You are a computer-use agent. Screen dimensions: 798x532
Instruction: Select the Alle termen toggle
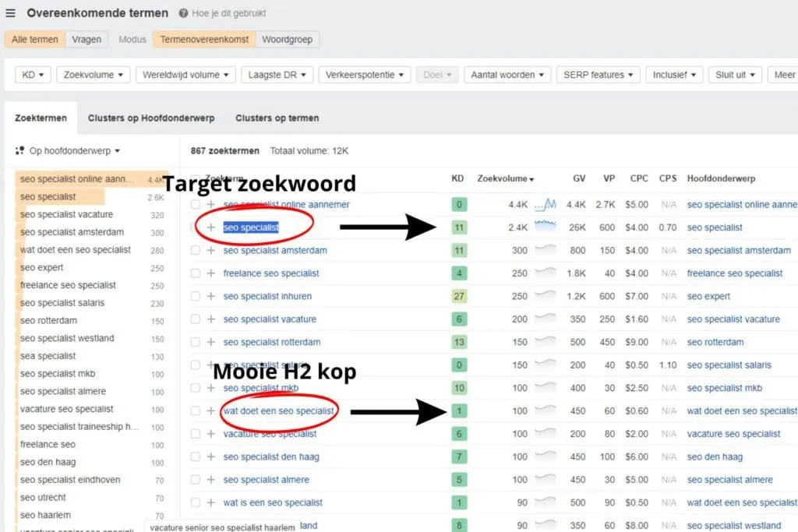coord(34,39)
